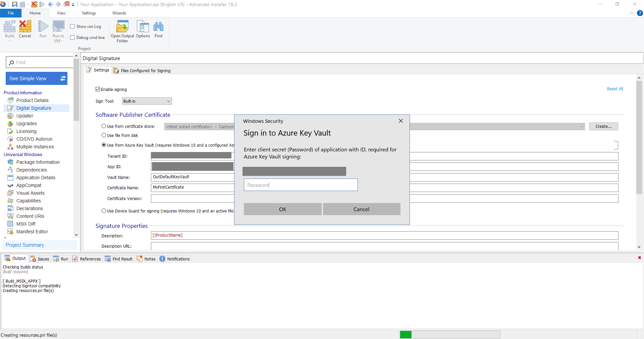Select Use Device Guard for signing option
The image size is (644, 339).
[x=104, y=211]
